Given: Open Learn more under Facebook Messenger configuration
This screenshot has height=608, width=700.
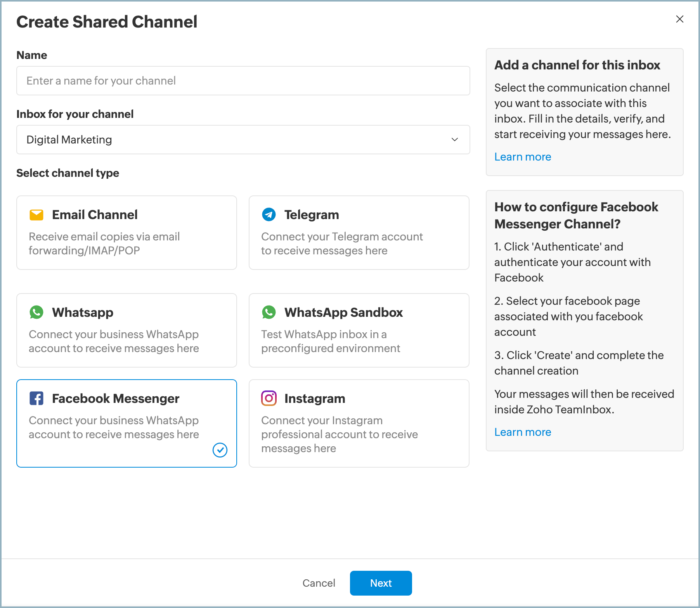Looking at the screenshot, I should (523, 432).
